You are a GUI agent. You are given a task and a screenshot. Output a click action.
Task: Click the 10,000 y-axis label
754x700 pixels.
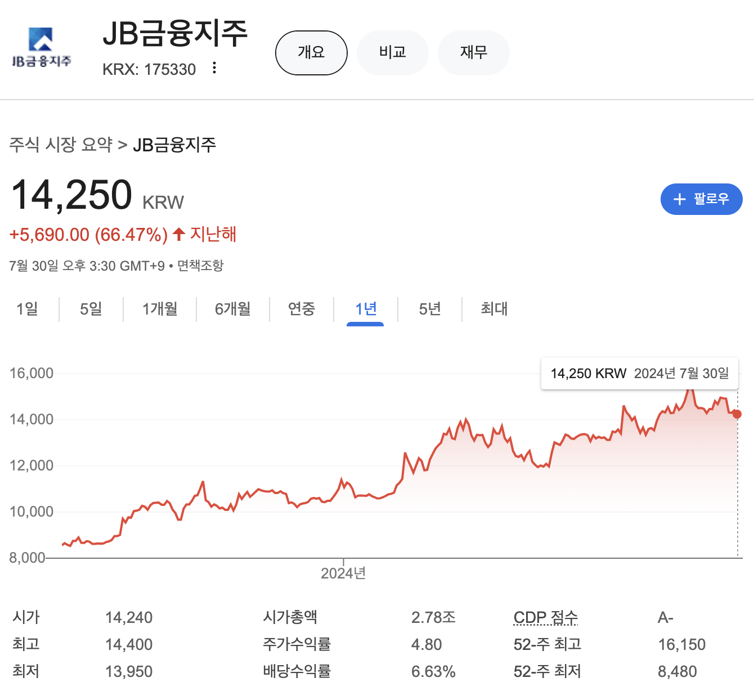pyautogui.click(x=32, y=511)
